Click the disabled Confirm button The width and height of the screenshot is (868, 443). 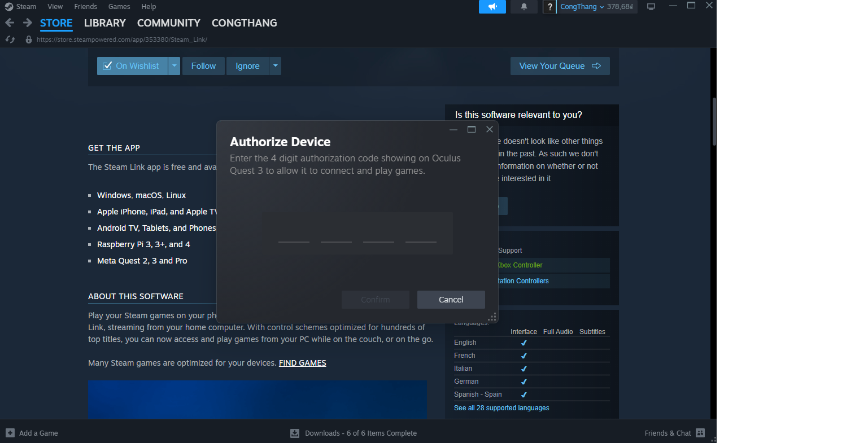click(x=376, y=300)
